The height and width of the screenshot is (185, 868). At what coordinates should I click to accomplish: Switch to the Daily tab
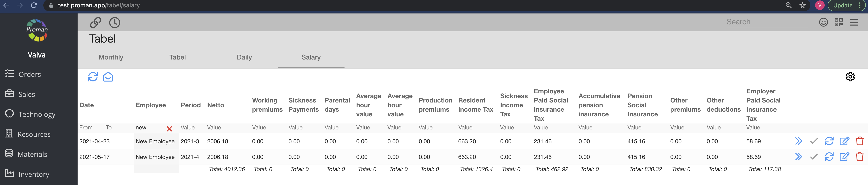click(244, 57)
